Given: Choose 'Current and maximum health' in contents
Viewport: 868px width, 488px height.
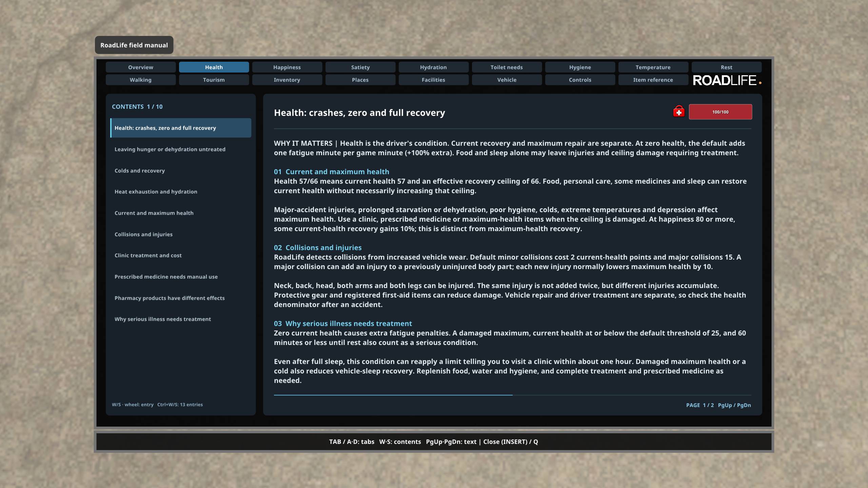Looking at the screenshot, I should point(181,213).
